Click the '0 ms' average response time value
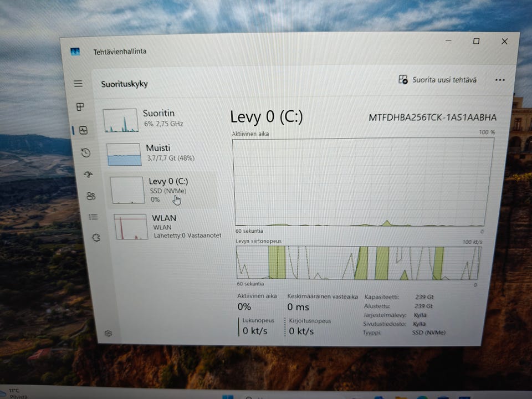The image size is (532, 399). [x=298, y=307]
